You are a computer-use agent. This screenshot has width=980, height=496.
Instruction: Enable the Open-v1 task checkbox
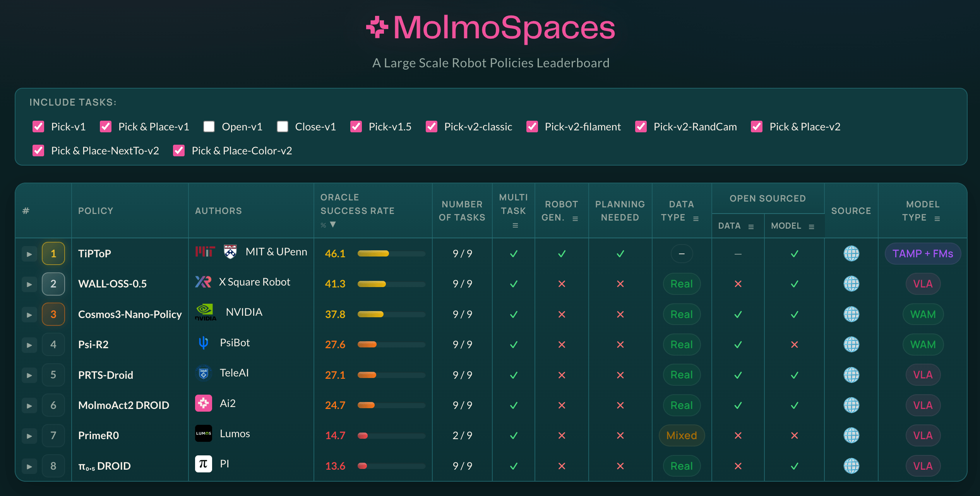(x=209, y=127)
